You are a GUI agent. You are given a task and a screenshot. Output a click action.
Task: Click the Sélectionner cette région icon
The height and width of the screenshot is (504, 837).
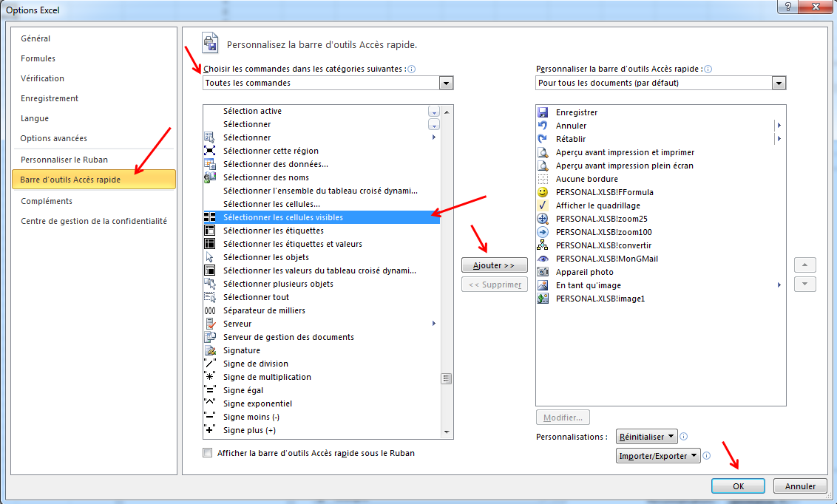[210, 151]
